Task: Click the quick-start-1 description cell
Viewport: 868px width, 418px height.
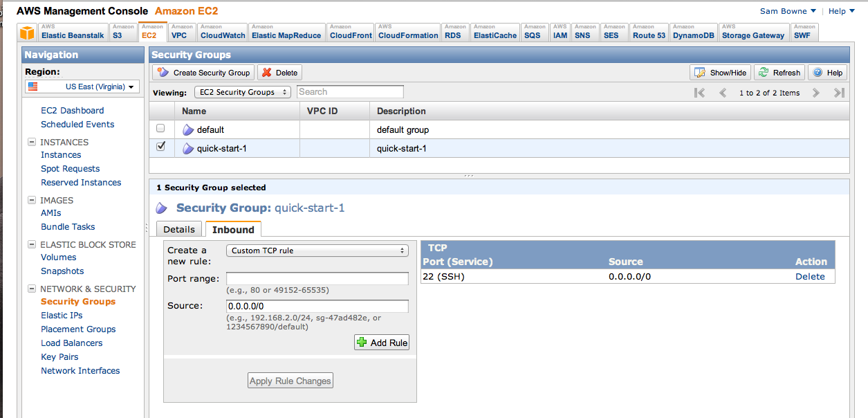Action: coord(609,148)
